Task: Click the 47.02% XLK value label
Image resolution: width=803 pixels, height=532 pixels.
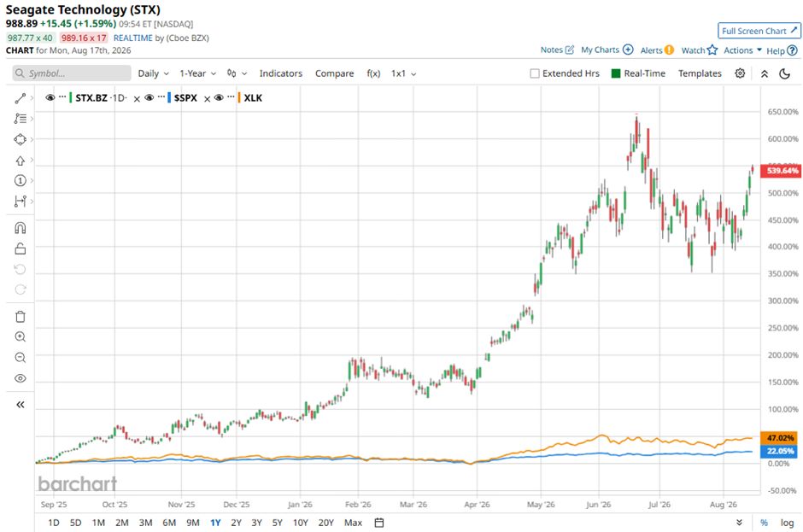Action: pos(779,438)
